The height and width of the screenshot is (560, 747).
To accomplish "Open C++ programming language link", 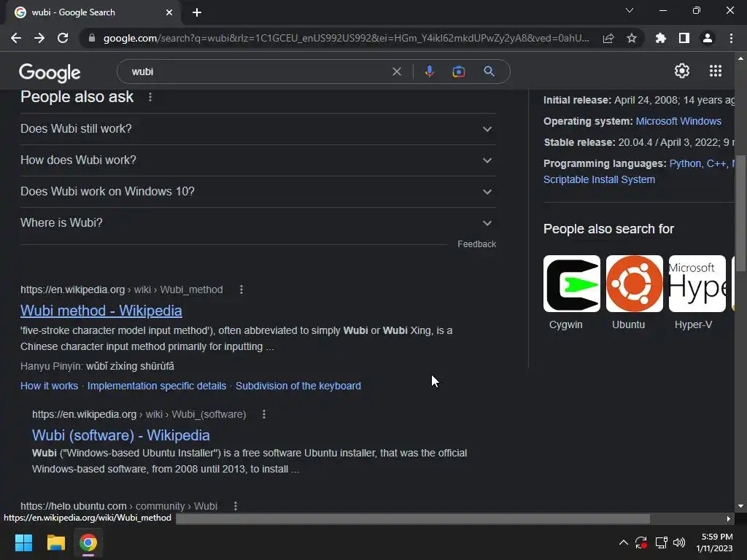I will click(716, 164).
